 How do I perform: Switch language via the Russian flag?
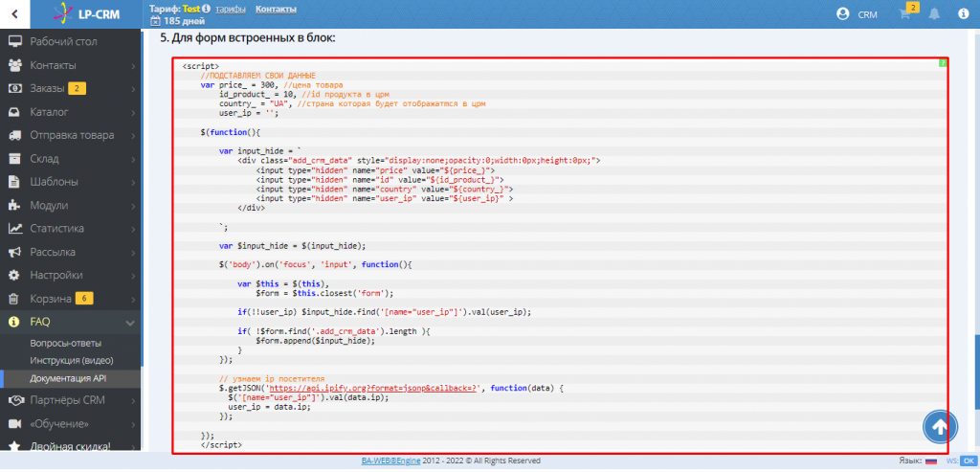pos(929,461)
